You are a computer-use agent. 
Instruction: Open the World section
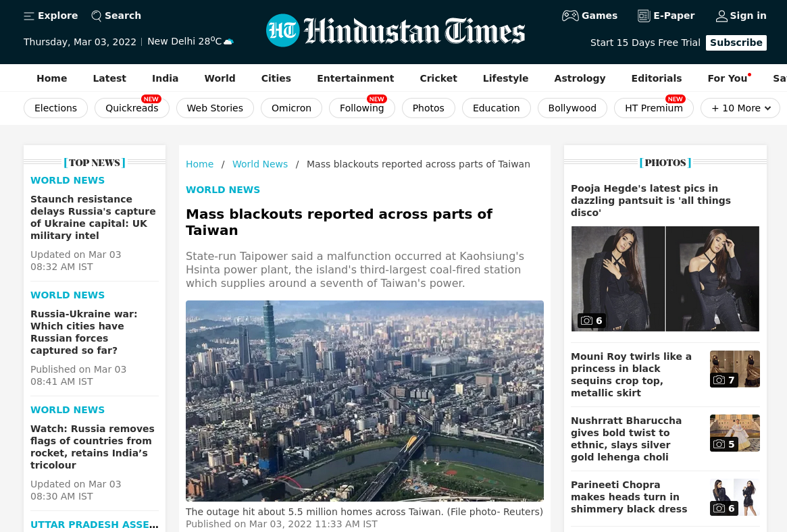(x=220, y=78)
